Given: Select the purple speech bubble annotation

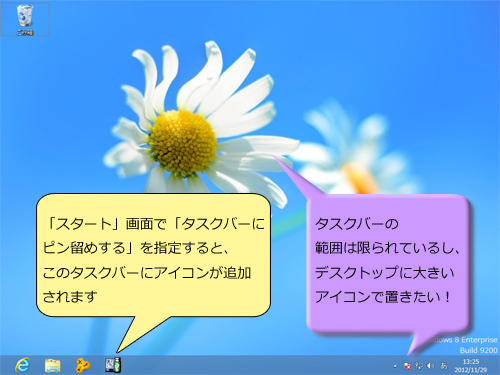Looking at the screenshot, I should [388, 263].
